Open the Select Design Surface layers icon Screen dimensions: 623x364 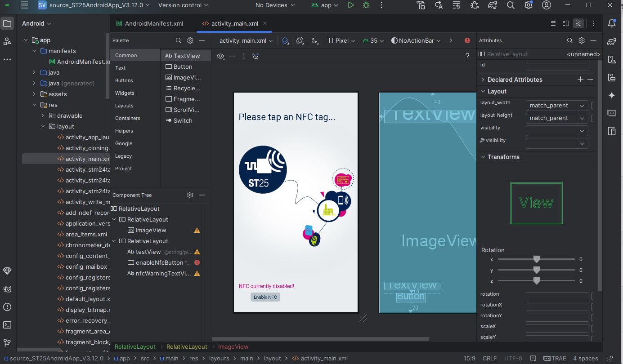(285, 40)
